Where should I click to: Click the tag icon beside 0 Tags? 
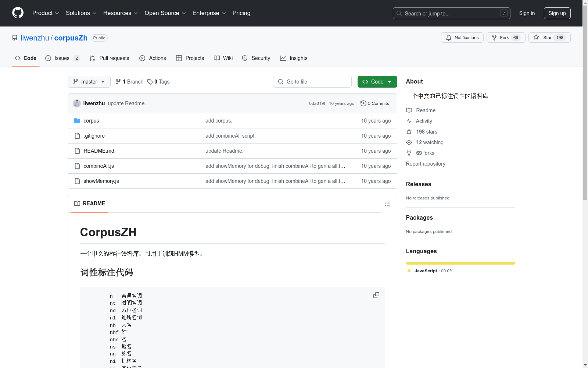click(150, 82)
